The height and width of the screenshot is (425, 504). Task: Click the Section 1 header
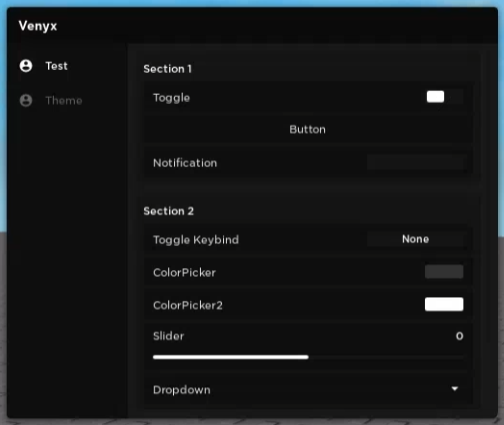(168, 69)
